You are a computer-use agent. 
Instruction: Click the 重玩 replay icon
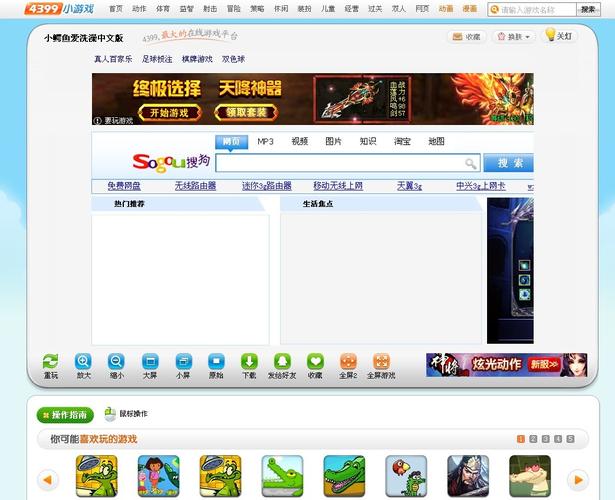[x=51, y=361]
